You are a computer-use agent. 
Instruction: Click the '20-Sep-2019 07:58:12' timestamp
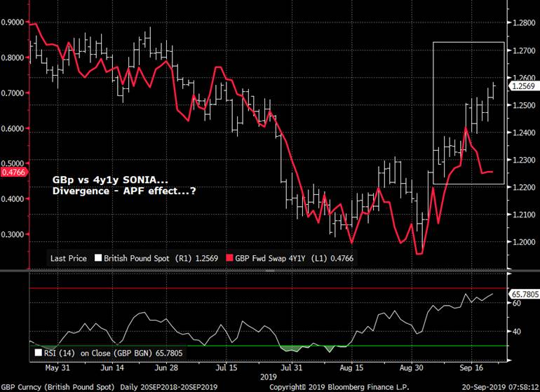(x=501, y=387)
